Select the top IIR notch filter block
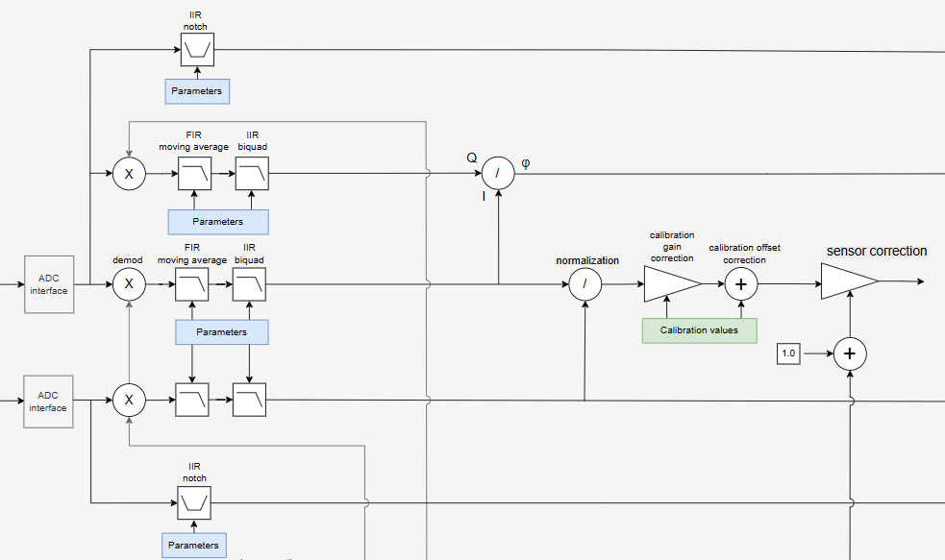This screenshot has height=560, width=945. (x=197, y=50)
